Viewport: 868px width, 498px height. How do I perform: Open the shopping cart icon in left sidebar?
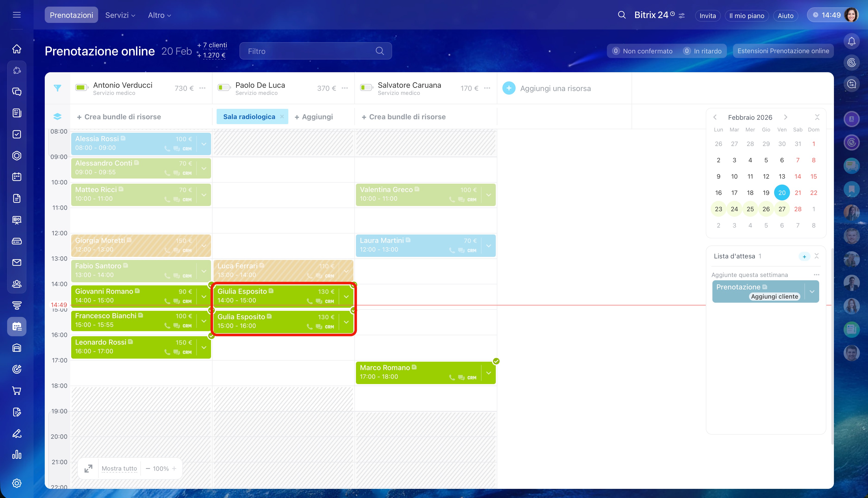click(x=17, y=391)
